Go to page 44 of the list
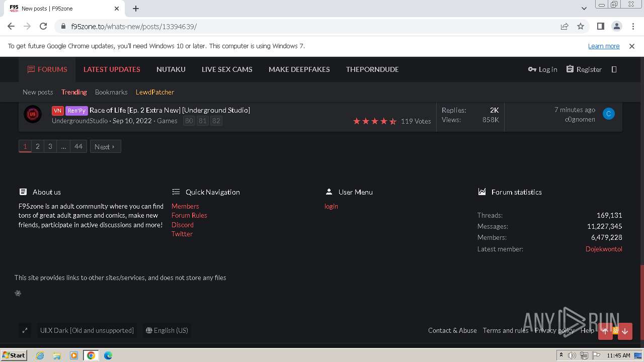This screenshot has width=644, height=362. tap(78, 146)
